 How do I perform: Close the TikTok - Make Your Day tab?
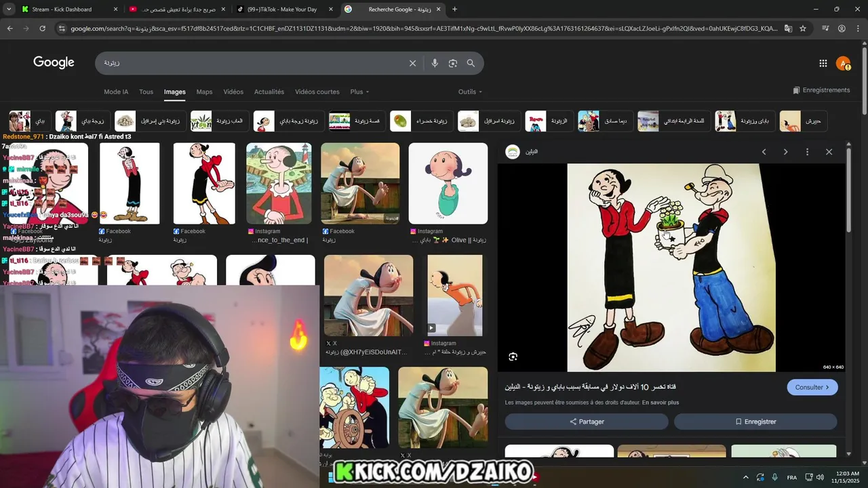(331, 9)
